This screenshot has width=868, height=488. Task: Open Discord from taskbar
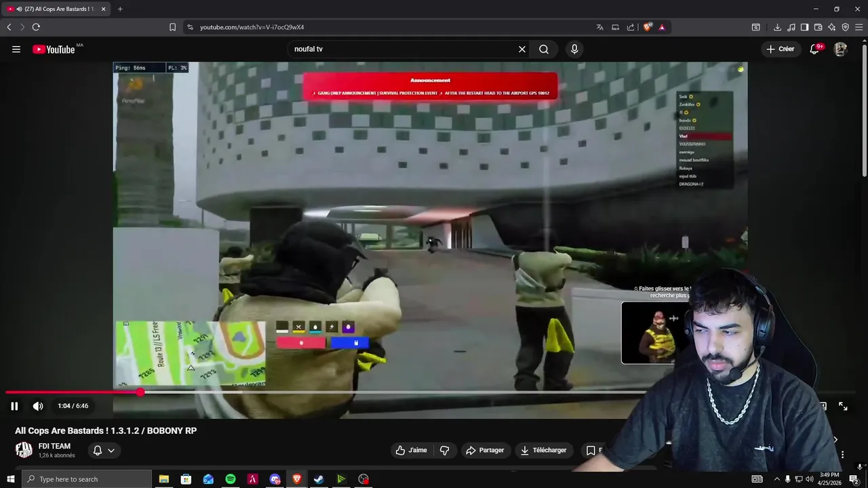click(275, 479)
